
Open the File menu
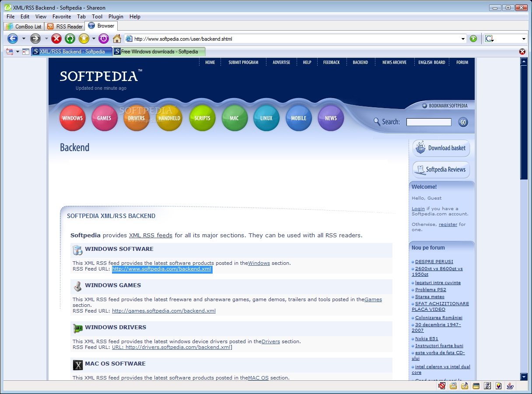10,17
